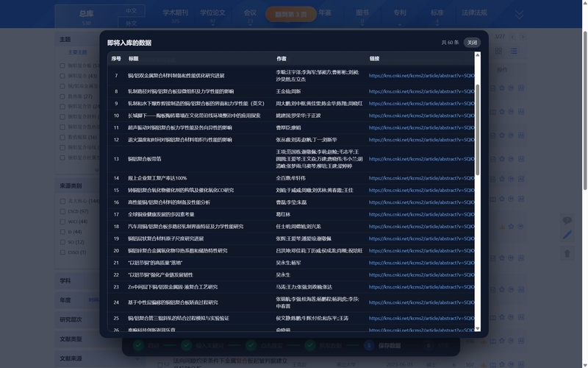Click the browser page vertical scrollbar thumb

point(585,110)
